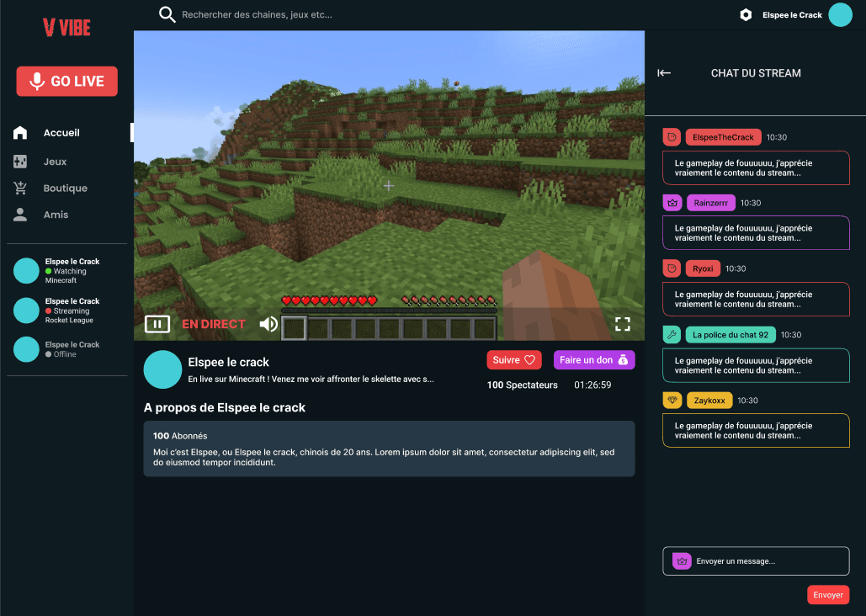Click the search magnifier icon
This screenshot has height=616, width=866.
click(167, 14)
